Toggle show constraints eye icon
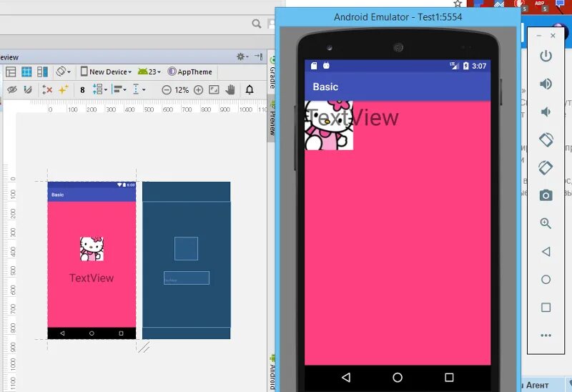Viewport: 572px width, 392px height. click(12, 89)
